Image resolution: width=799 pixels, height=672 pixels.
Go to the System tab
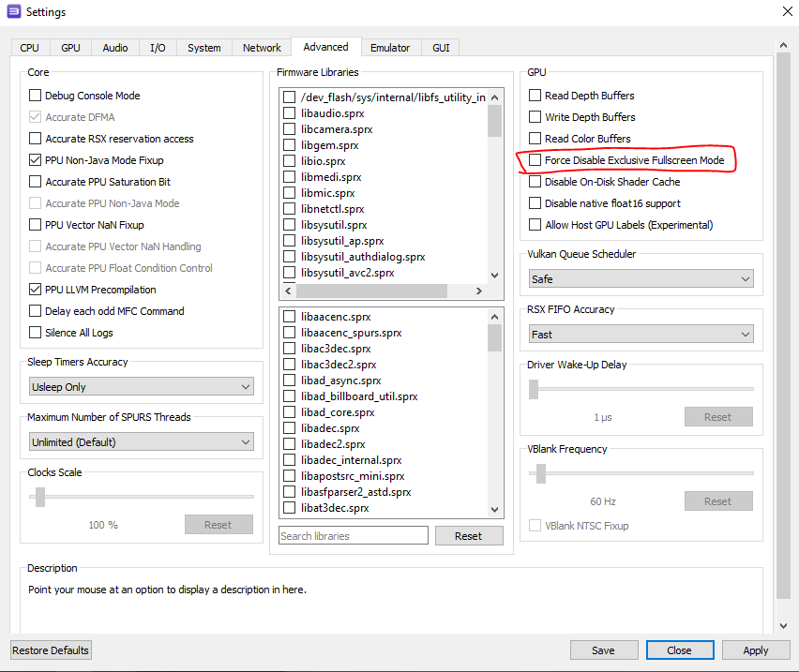pyautogui.click(x=204, y=48)
